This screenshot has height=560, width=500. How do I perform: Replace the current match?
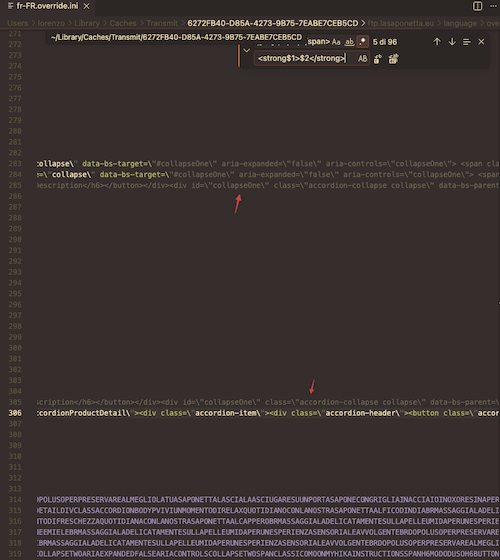pos(378,59)
